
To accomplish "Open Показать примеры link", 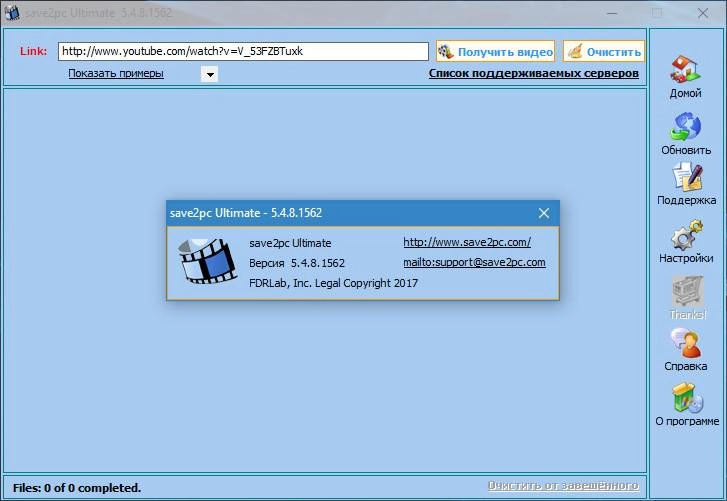I will pyautogui.click(x=116, y=73).
